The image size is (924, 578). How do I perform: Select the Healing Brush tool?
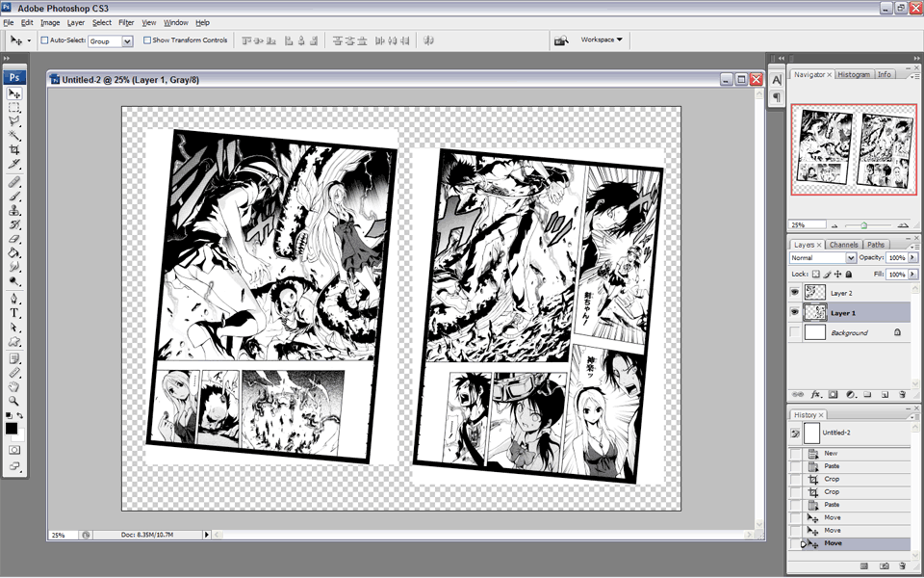[14, 182]
